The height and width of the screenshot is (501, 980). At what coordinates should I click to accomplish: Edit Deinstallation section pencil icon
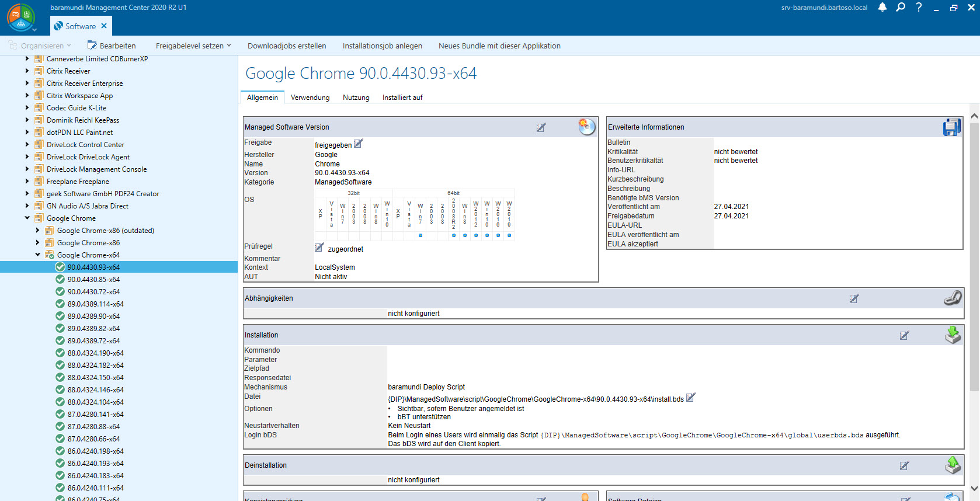pyautogui.click(x=904, y=465)
